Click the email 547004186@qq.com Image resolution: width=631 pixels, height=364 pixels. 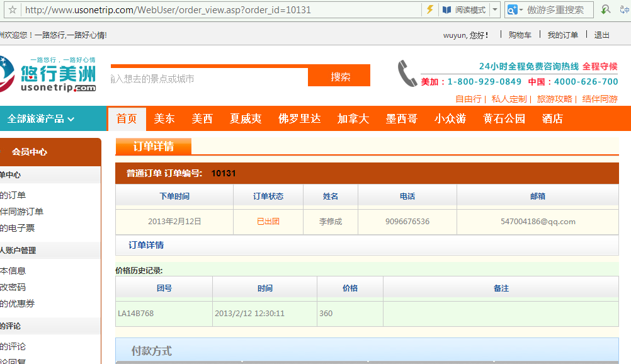(538, 222)
